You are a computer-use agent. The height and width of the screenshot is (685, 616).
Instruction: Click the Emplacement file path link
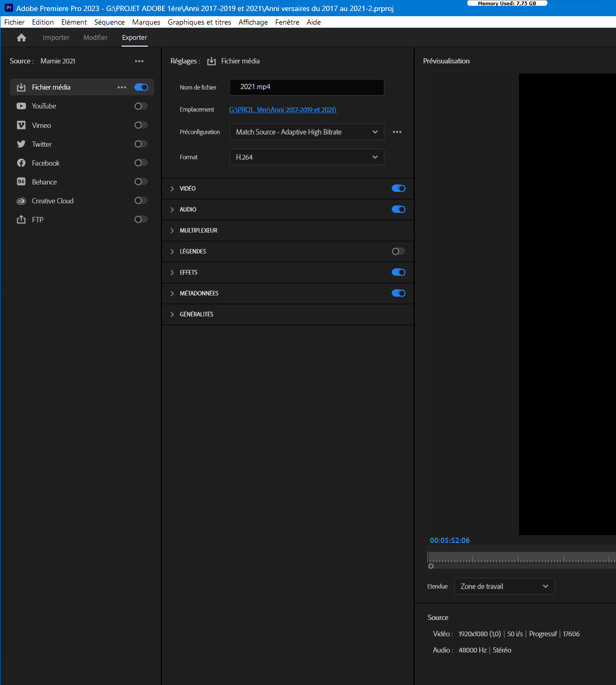tap(283, 110)
